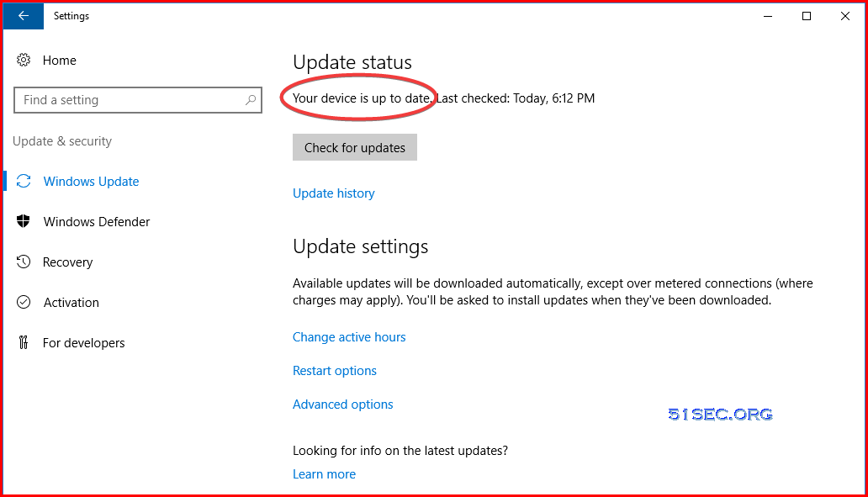Open Windows Defender section
The height and width of the screenshot is (497, 868).
pyautogui.click(x=97, y=222)
